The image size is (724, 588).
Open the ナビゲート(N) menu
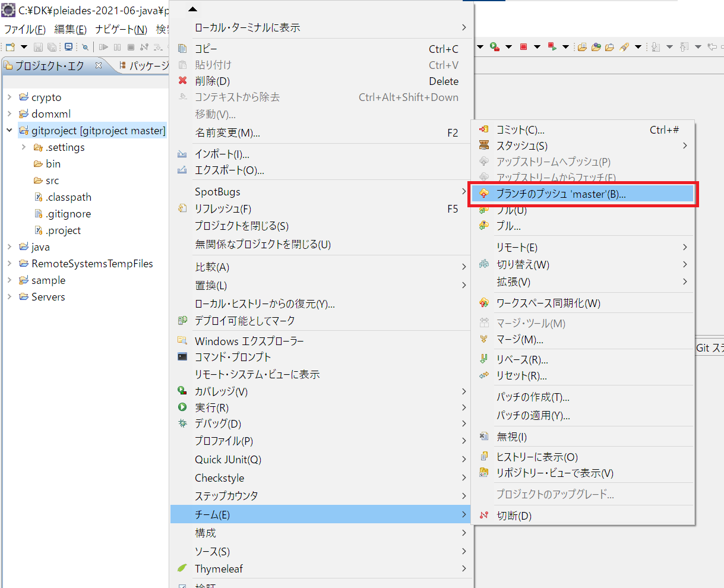coord(121,30)
